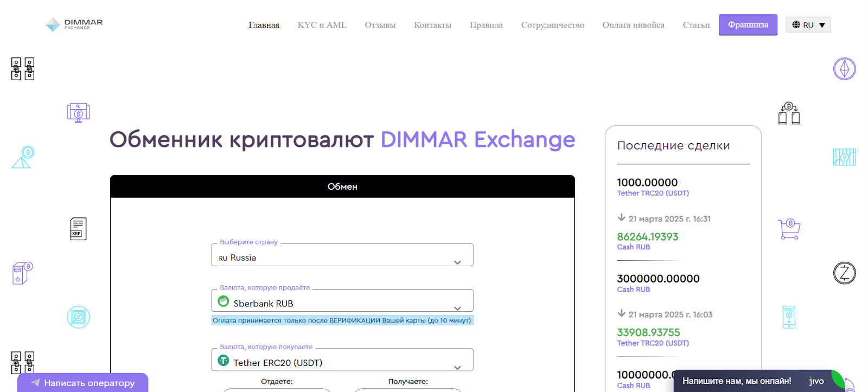
Task: Click Cash RUB under 86264.19393
Action: point(633,247)
